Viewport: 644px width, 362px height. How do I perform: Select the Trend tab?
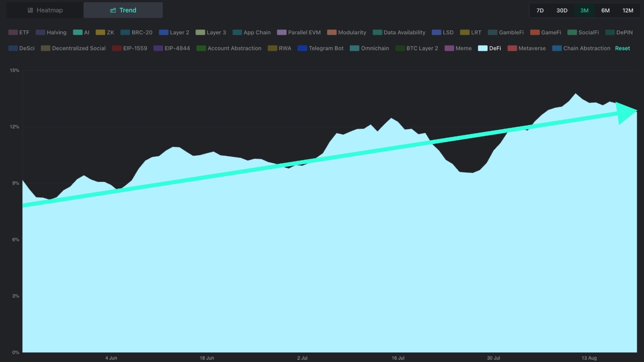[123, 10]
